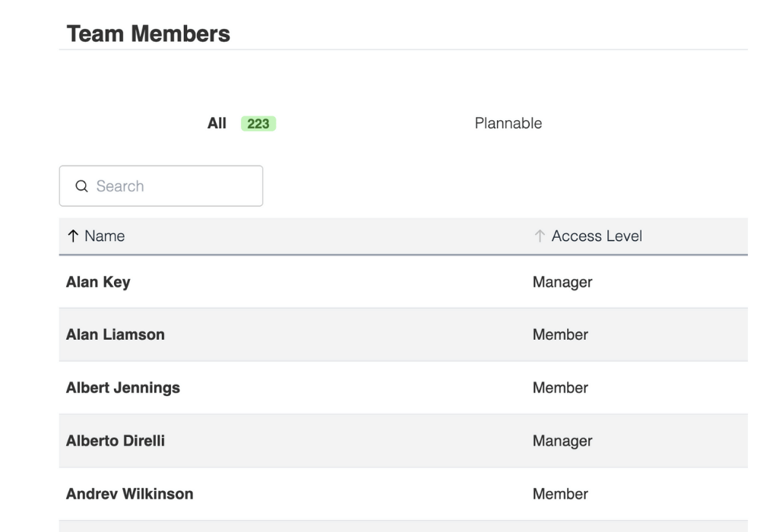
Task: Open team member Andrev Wilkinson
Action: (x=129, y=494)
